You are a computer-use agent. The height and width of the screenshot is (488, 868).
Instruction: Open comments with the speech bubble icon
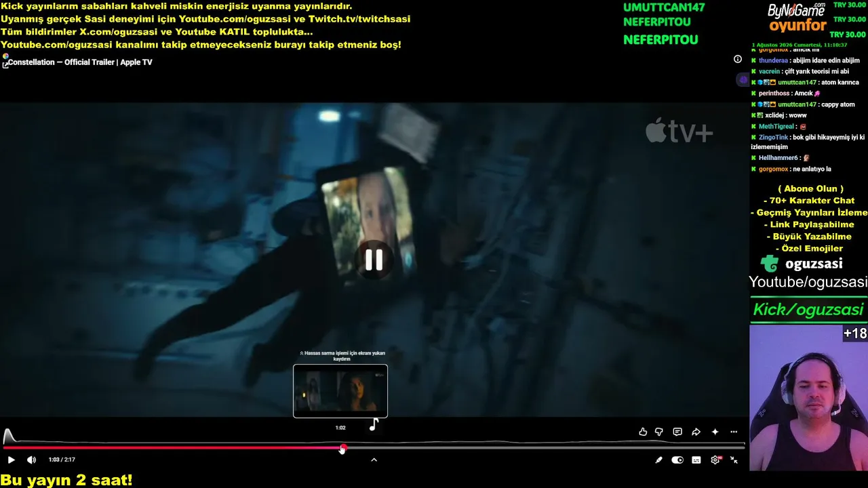pyautogui.click(x=677, y=432)
